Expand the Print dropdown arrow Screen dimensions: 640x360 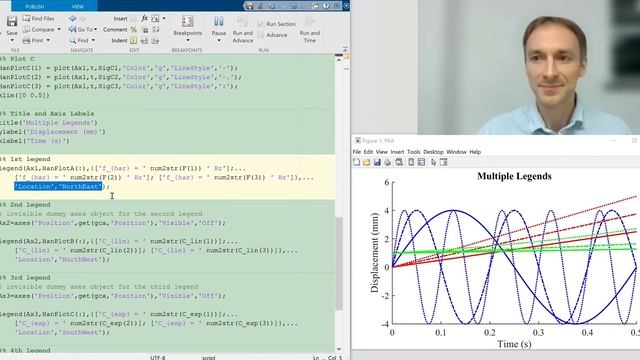pos(48,40)
